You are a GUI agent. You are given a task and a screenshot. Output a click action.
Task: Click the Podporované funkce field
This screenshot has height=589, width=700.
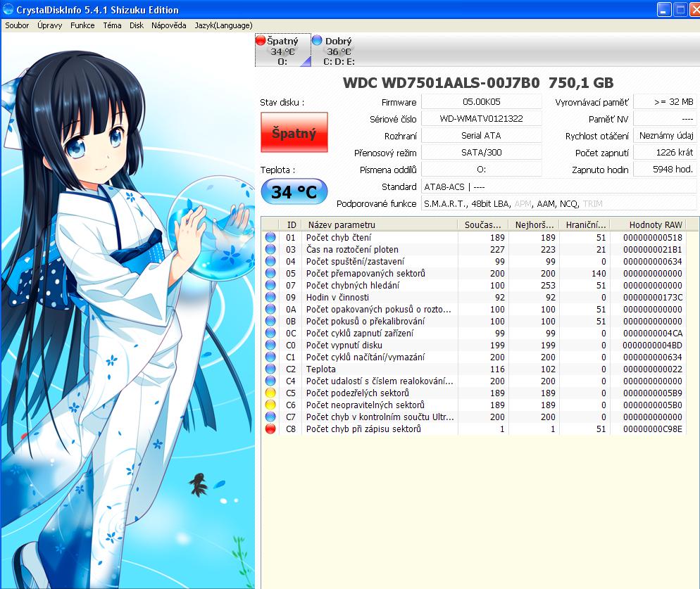tap(559, 203)
